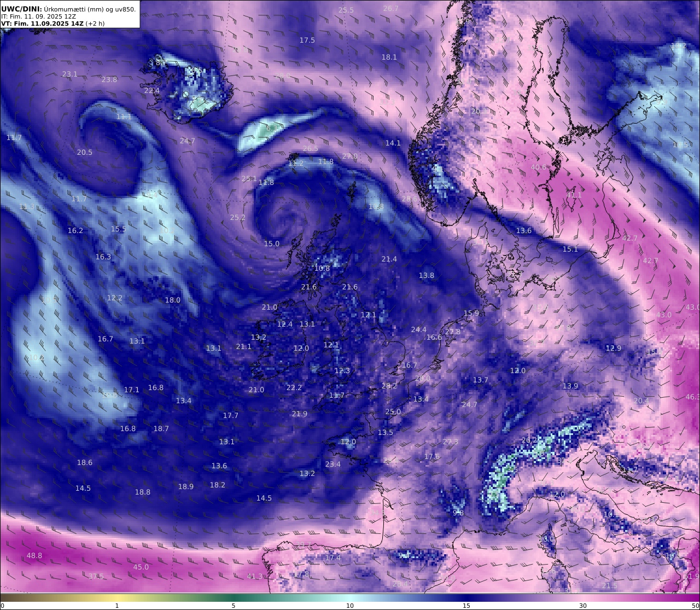Click the 18.1 map value
The image size is (700, 610).
point(389,57)
